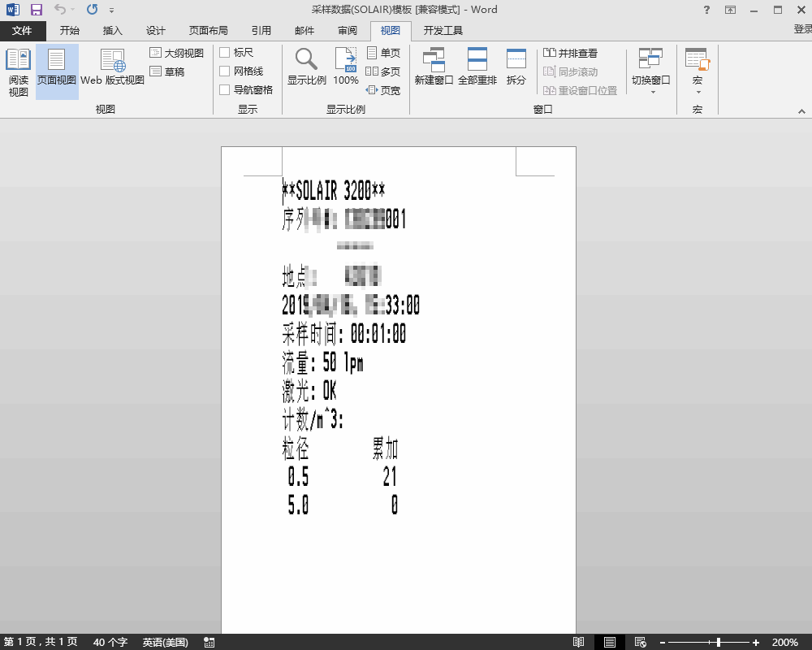Switch to Print Layout from status bar
Screen dimensions: 812x650
click(610, 642)
